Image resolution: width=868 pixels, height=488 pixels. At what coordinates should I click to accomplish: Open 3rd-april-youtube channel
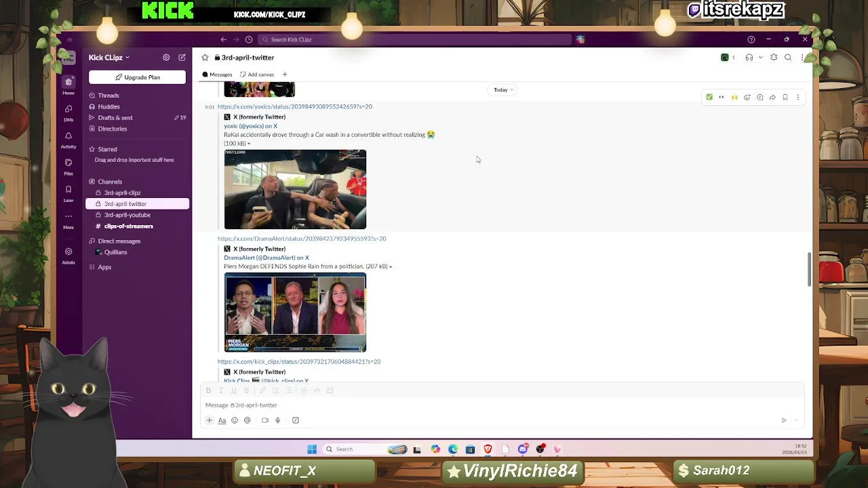pos(127,215)
